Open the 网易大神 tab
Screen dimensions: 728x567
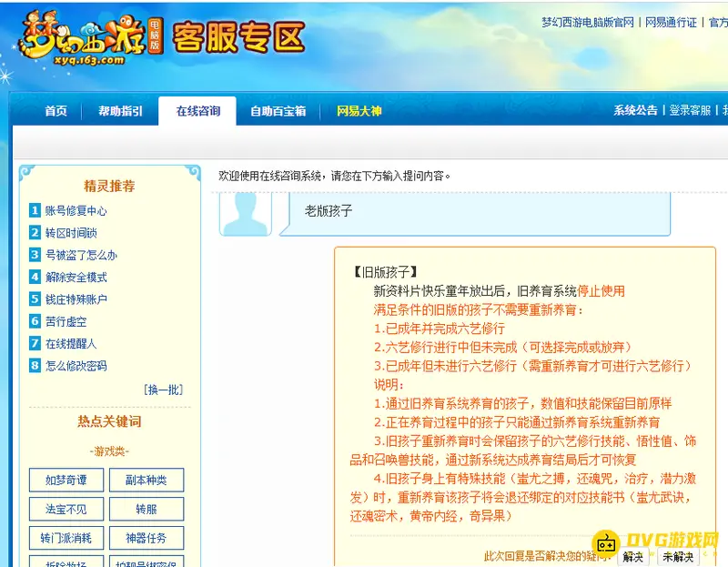click(x=359, y=111)
